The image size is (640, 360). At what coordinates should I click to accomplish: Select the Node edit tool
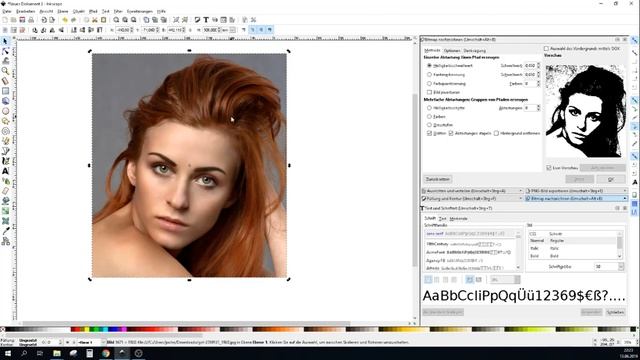coord(5,51)
